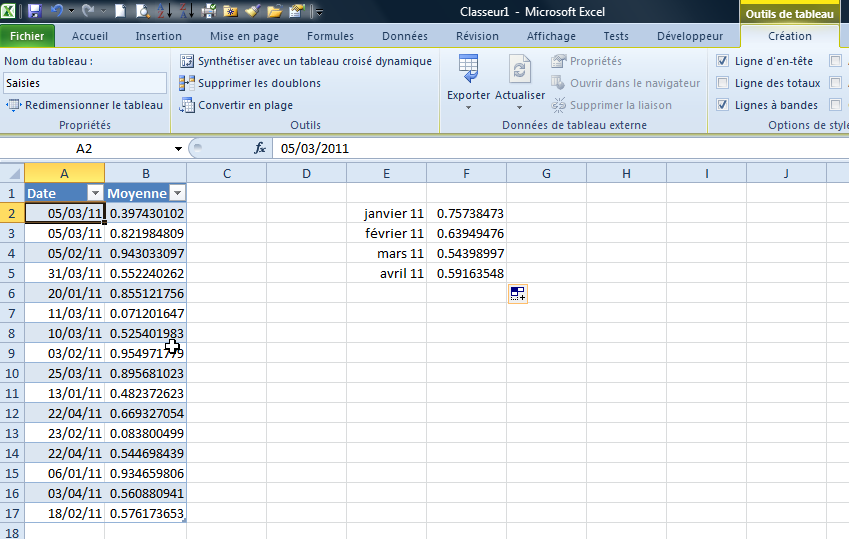Click Convertir en plage
Viewport: 849px width, 539px height.
[x=236, y=105]
